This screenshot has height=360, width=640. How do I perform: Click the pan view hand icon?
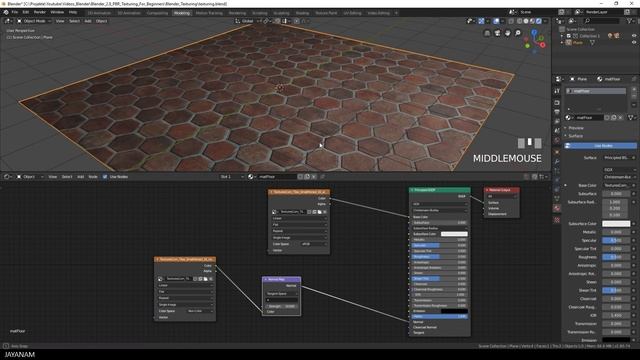[x=508, y=33]
